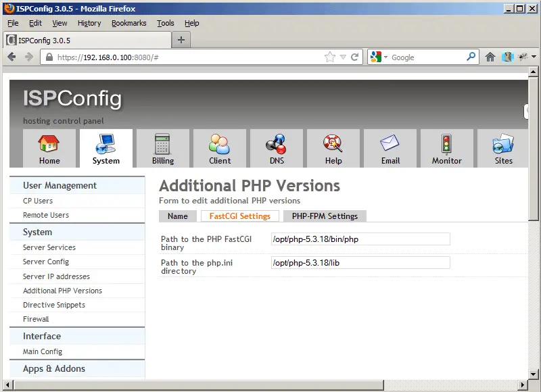Switch to the PHP-FPM Settings tab

pyautogui.click(x=325, y=216)
